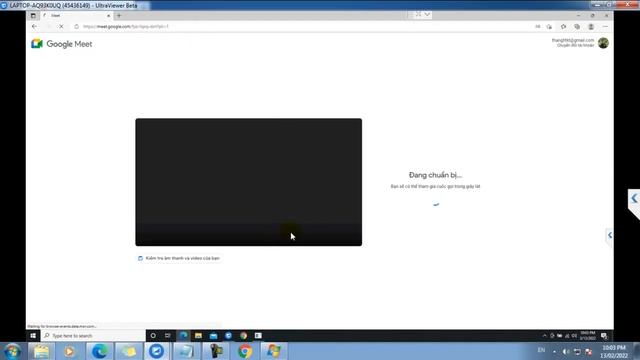Expand the UltraViewer side panel large arrow

tap(634, 199)
